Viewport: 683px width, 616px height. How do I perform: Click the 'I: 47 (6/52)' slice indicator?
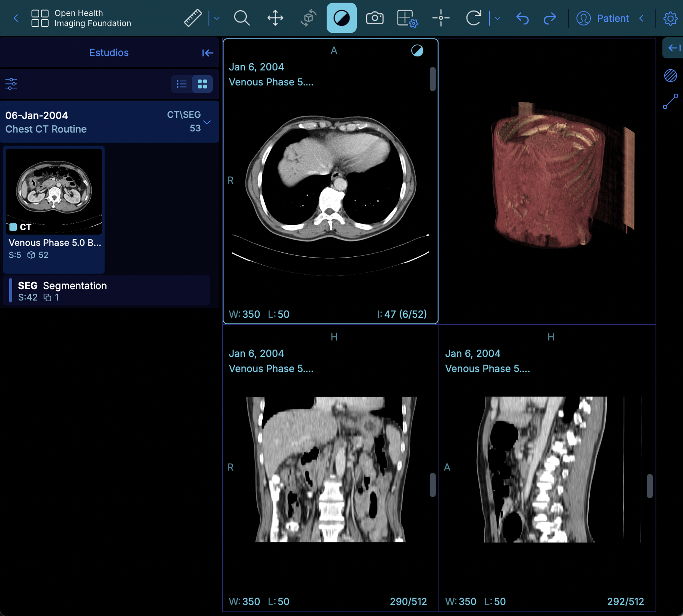click(402, 314)
